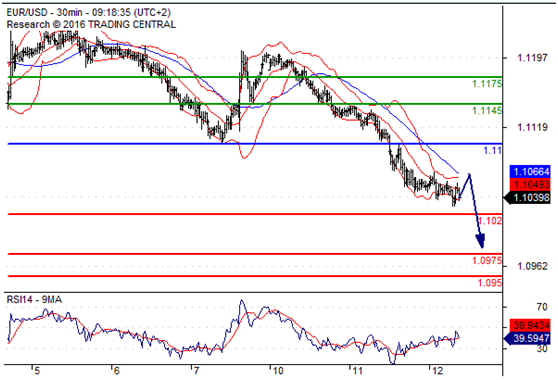Screen dimensions: 558x380
Task: Click the blue 1.11 pivot label
Action: (x=493, y=151)
